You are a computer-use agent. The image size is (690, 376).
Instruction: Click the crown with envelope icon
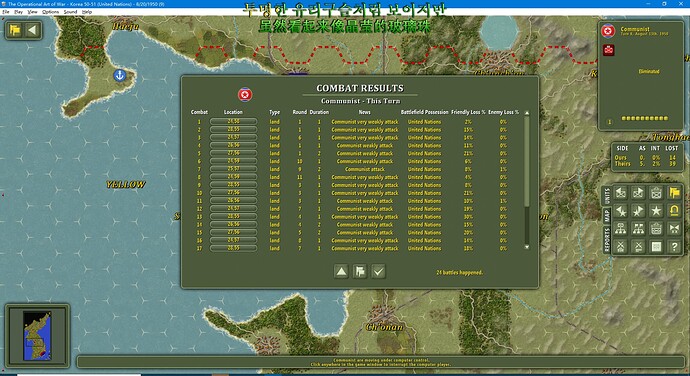click(656, 193)
